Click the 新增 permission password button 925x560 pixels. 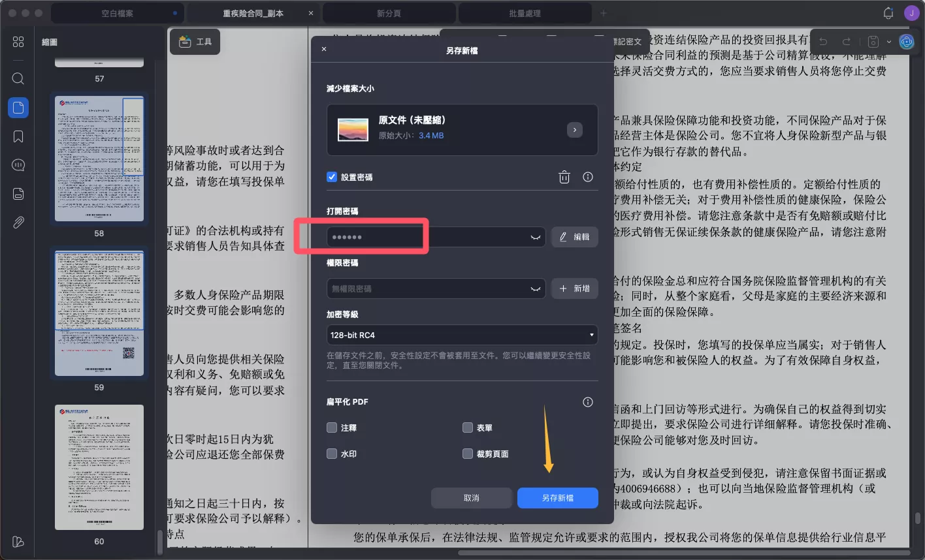point(575,288)
